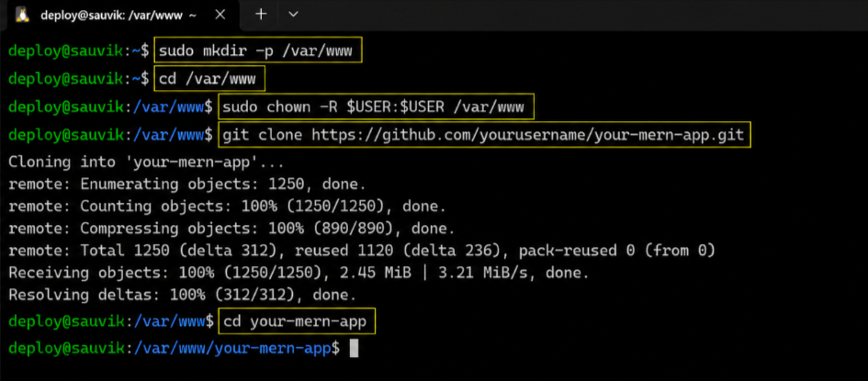Expand the new tab profile dropdown
The height and width of the screenshot is (381, 868).
[293, 15]
